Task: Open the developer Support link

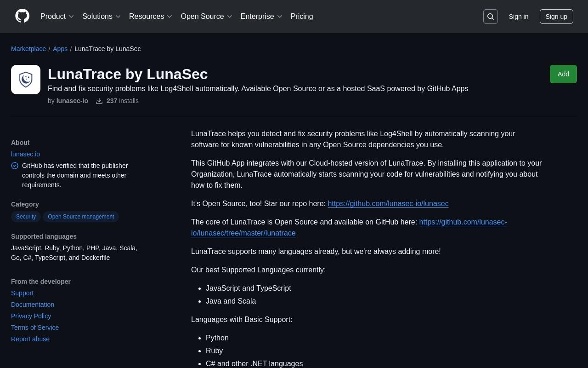Action: 22,293
